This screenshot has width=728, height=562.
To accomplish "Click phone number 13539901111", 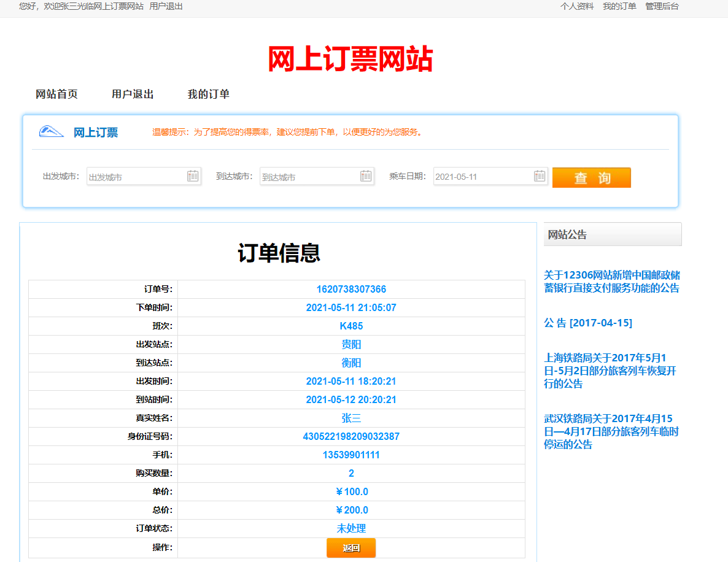I will click(351, 455).
